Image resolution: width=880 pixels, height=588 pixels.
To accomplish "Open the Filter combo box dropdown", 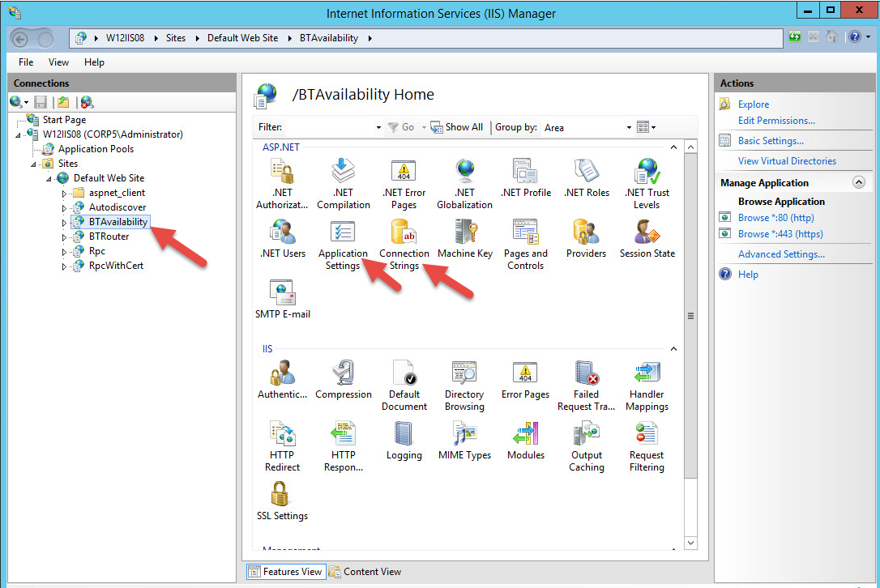I will [x=379, y=127].
